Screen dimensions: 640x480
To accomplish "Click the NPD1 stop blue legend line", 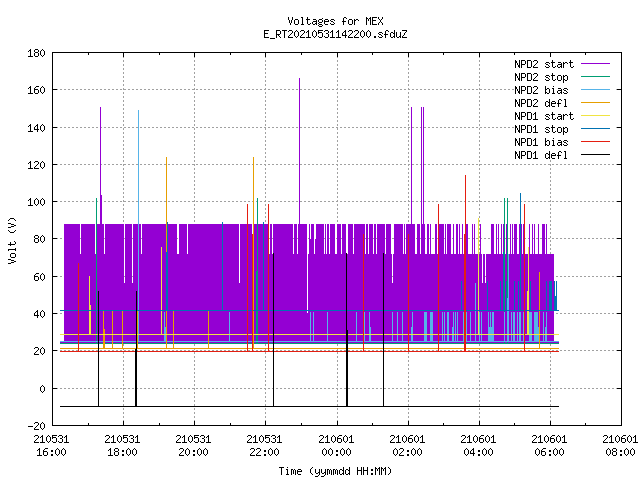I will pyautogui.click(x=595, y=129).
